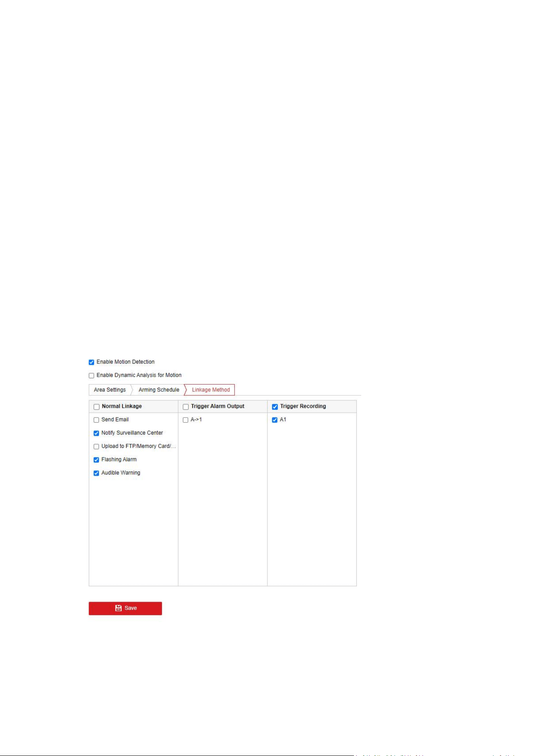The image size is (535, 756).
Task: Uncheck Trigger Recording header checkbox
Action: pyautogui.click(x=275, y=407)
